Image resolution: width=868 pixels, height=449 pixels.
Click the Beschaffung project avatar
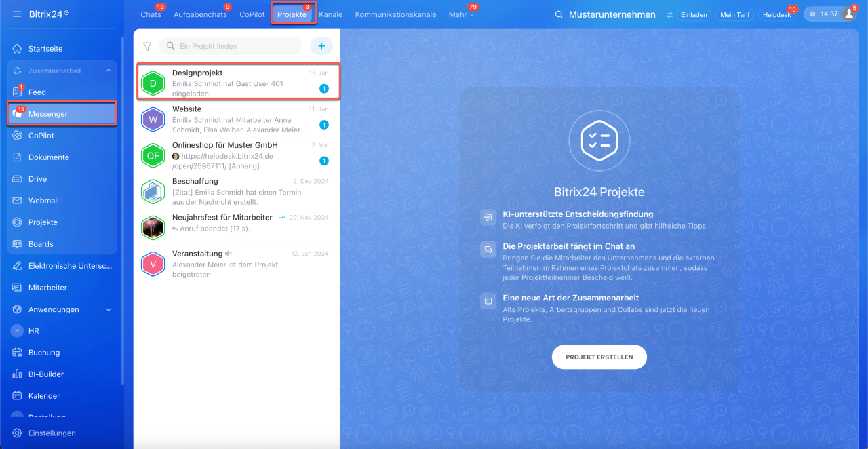153,192
